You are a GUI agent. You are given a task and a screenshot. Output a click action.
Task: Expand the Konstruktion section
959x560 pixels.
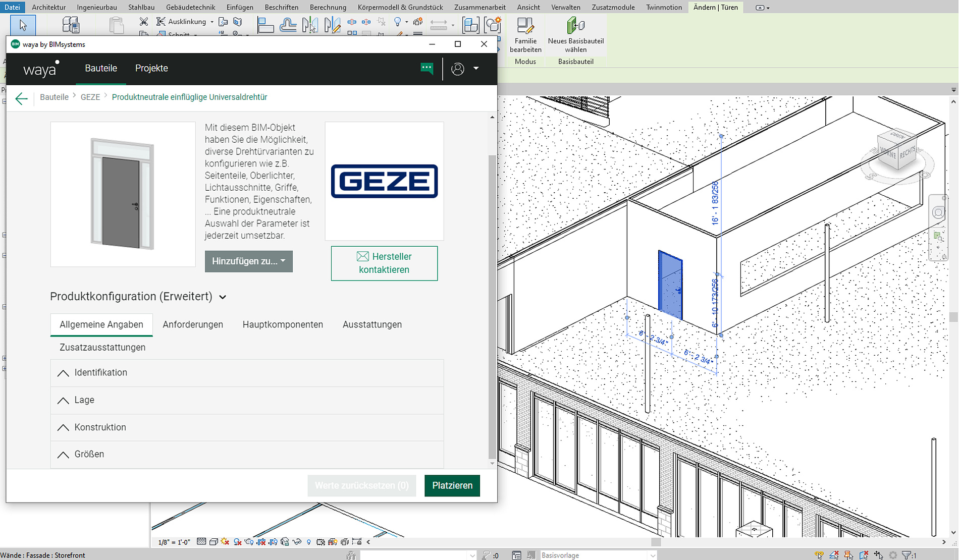(x=247, y=427)
